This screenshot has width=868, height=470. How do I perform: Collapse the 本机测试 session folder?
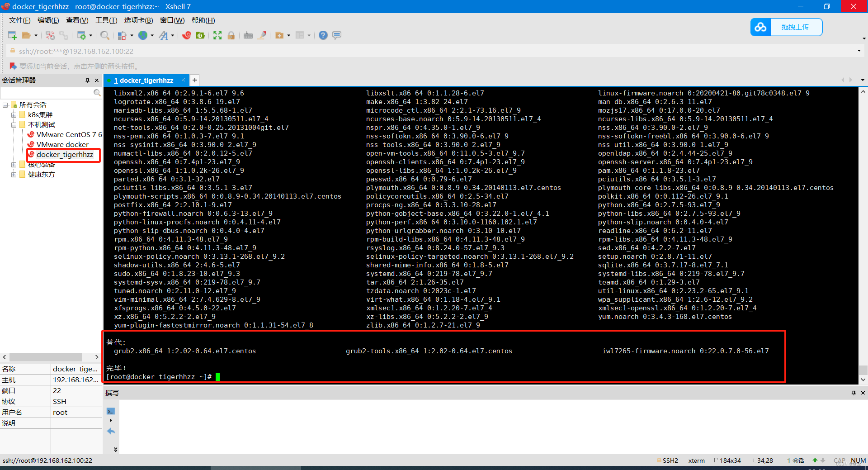point(14,124)
